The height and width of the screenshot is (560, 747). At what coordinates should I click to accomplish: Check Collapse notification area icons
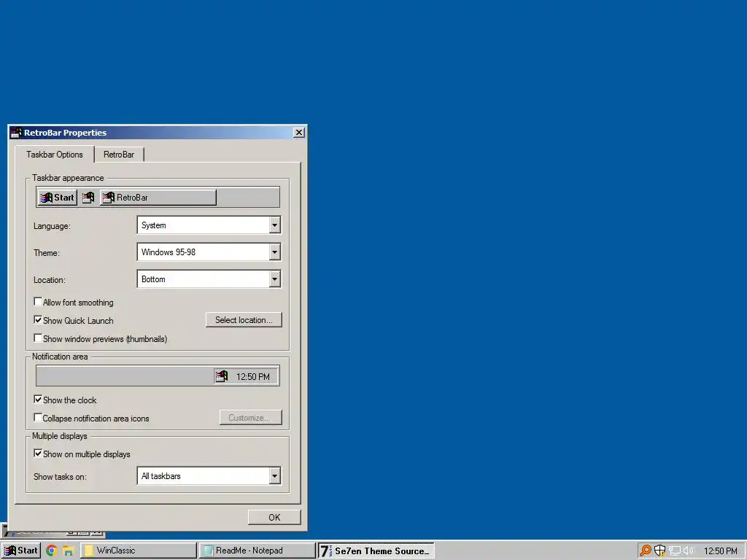[x=38, y=418]
